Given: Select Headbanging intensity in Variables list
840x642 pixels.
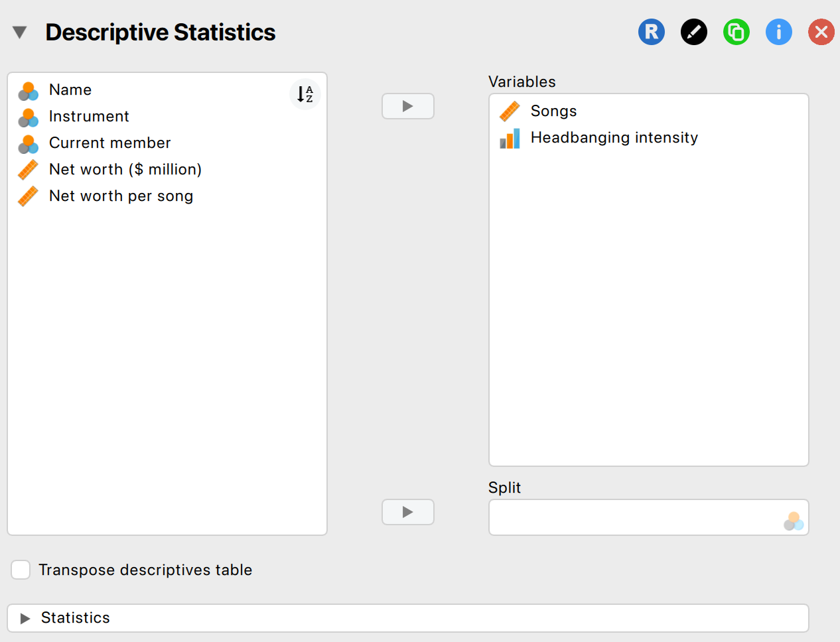Looking at the screenshot, I should pos(614,138).
